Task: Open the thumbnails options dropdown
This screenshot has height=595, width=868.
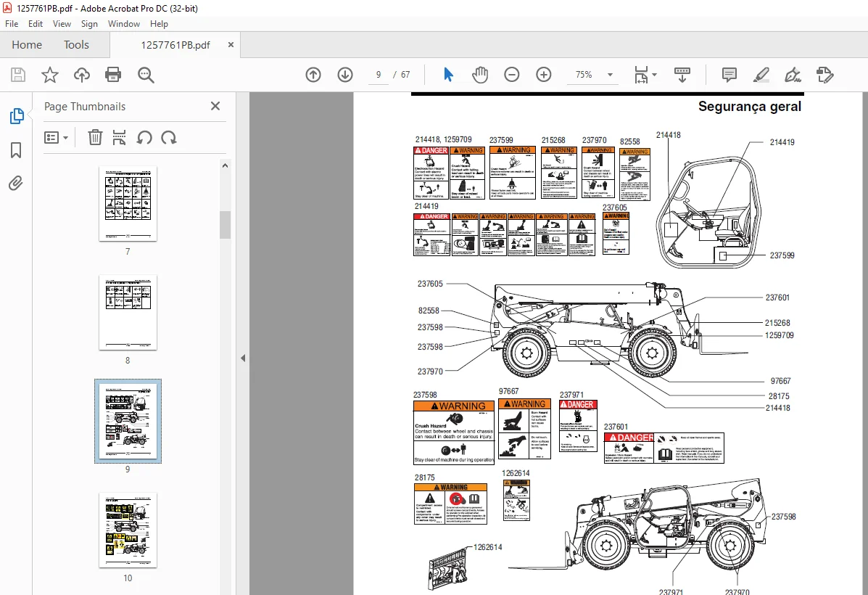Action: click(56, 137)
